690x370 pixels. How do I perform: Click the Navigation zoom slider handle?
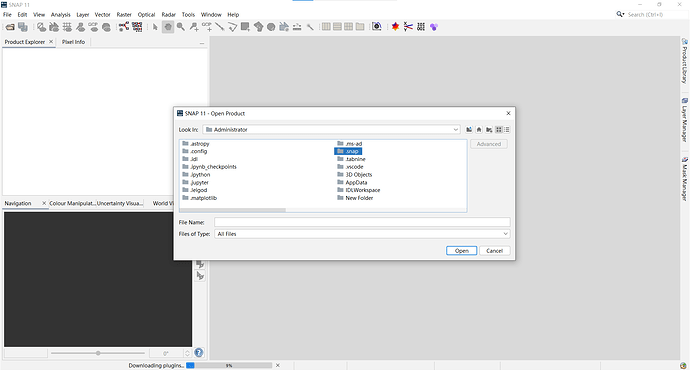[x=98, y=353]
